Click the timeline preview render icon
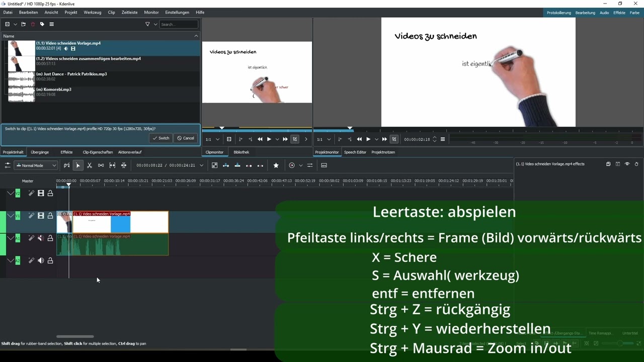Screen dimensions: 644x362 (x=292, y=165)
